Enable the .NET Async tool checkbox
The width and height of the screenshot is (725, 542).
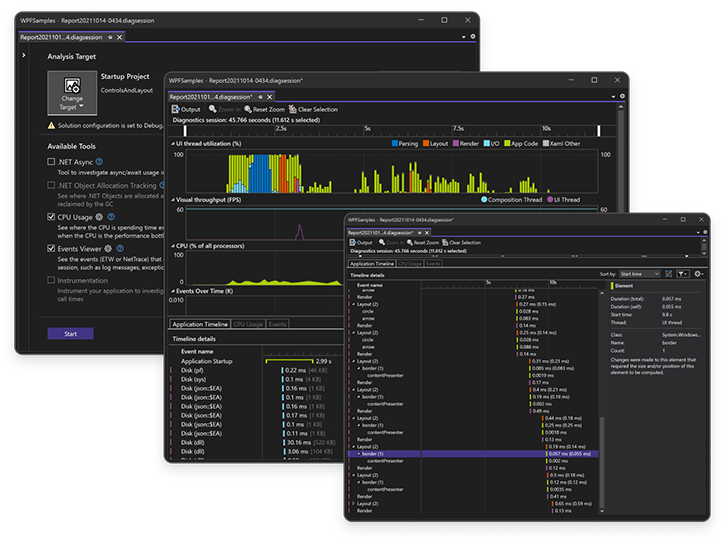[51, 162]
